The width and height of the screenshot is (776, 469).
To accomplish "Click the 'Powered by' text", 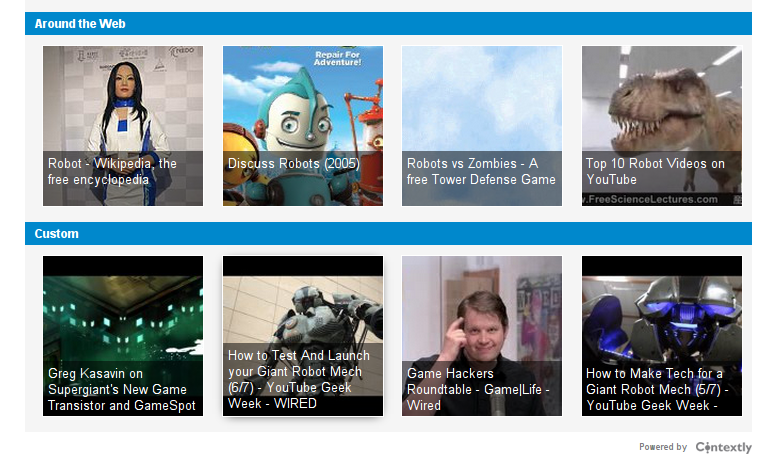I will click(x=663, y=447).
